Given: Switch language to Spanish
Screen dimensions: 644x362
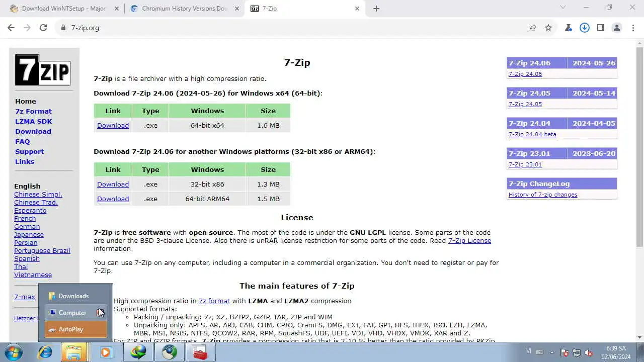Looking at the screenshot, I should click(x=27, y=258).
